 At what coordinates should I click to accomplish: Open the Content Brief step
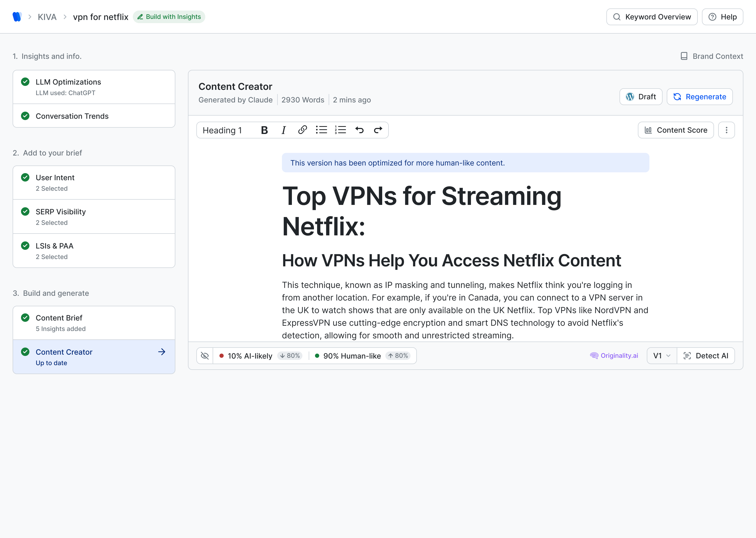pyautogui.click(x=94, y=323)
